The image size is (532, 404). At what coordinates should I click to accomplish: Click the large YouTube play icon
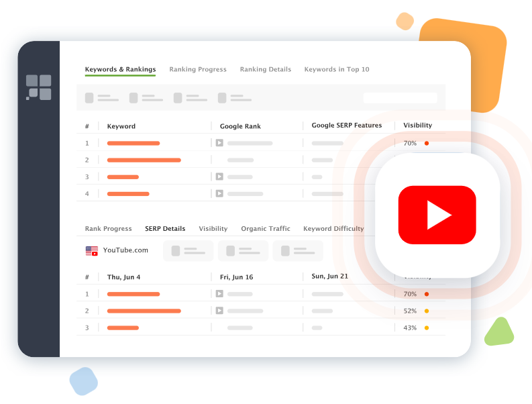[x=437, y=215]
